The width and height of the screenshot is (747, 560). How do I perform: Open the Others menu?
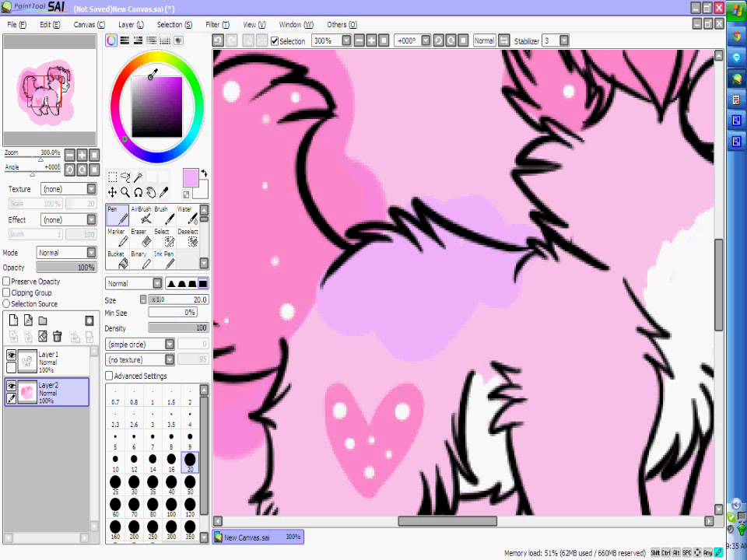click(x=342, y=25)
